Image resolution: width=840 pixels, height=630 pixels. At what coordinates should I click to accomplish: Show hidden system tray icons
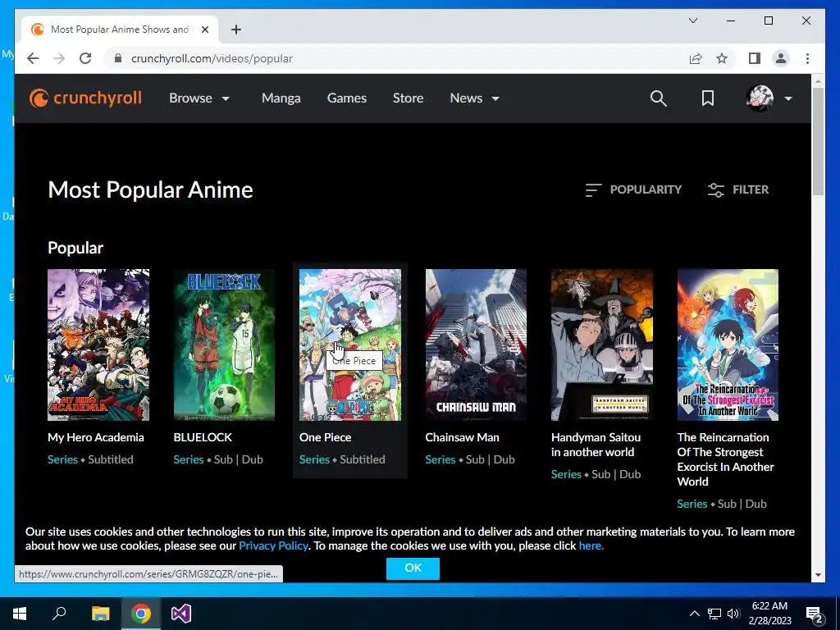(694, 614)
